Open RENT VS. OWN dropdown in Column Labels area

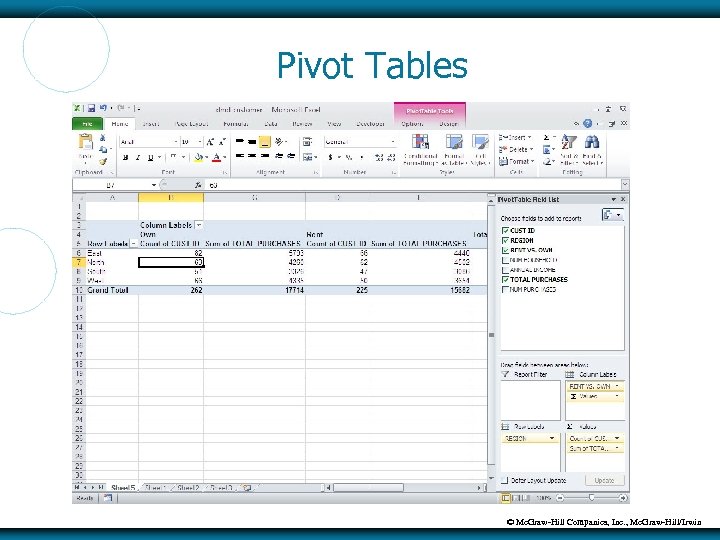tap(617, 386)
